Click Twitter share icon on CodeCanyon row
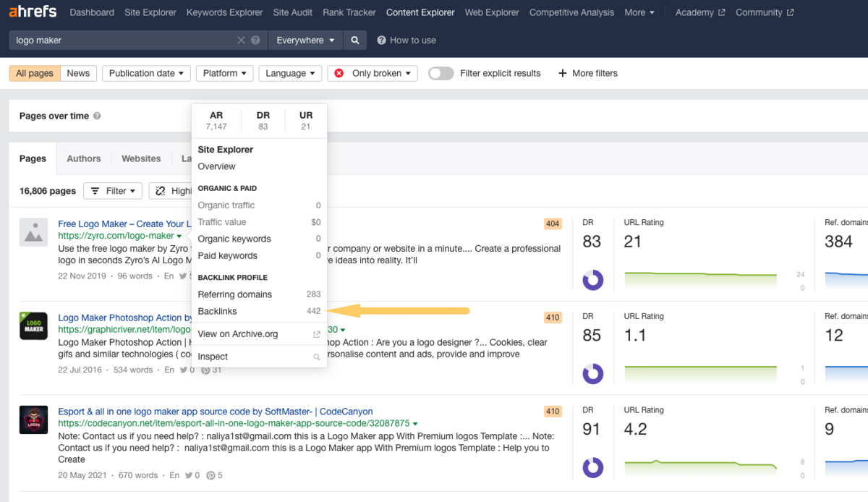868x502 pixels. coord(188,475)
